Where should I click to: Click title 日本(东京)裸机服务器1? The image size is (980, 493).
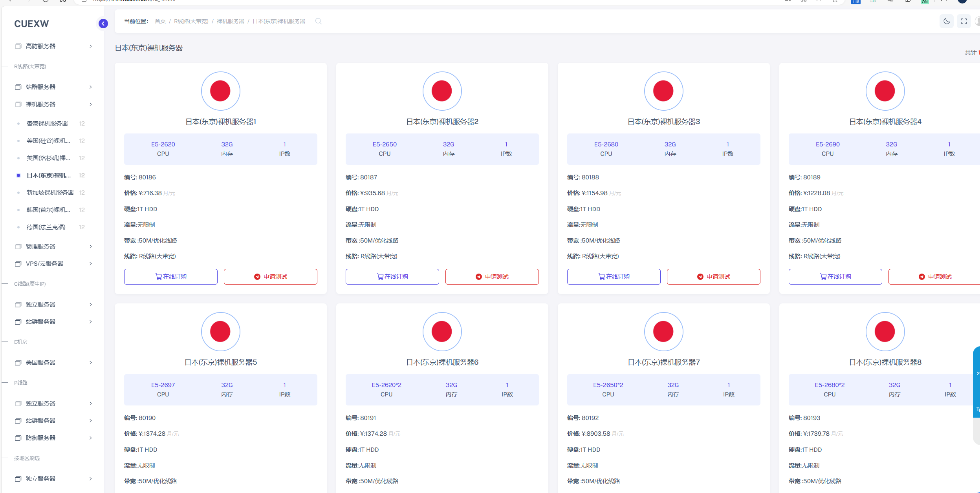pyautogui.click(x=221, y=122)
